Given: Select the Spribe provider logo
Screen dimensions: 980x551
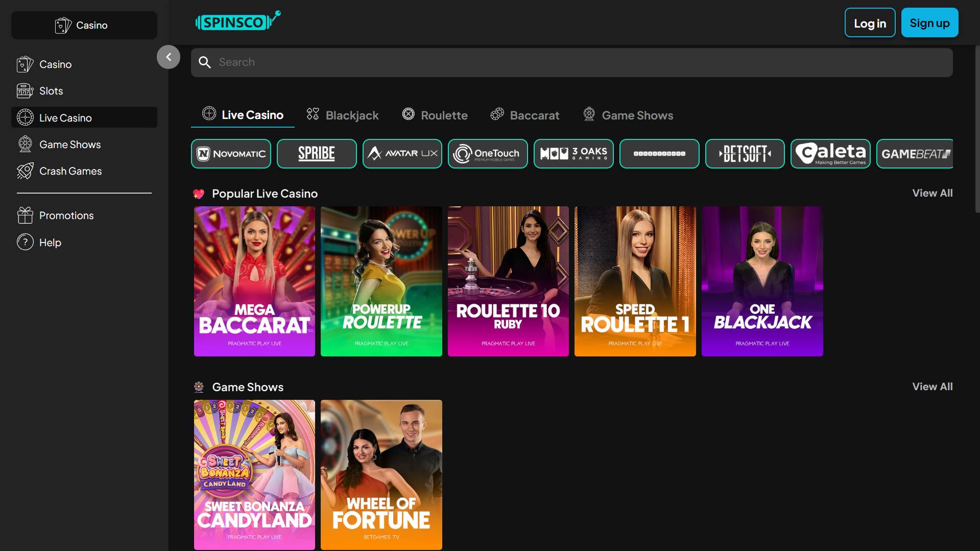Looking at the screenshot, I should (x=317, y=154).
